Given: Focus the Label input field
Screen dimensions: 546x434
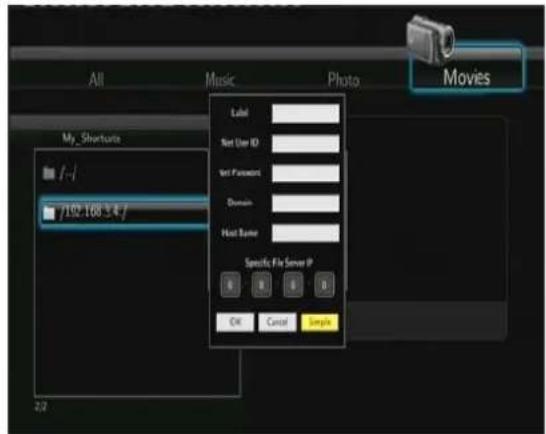Looking at the screenshot, I should pos(305,113).
